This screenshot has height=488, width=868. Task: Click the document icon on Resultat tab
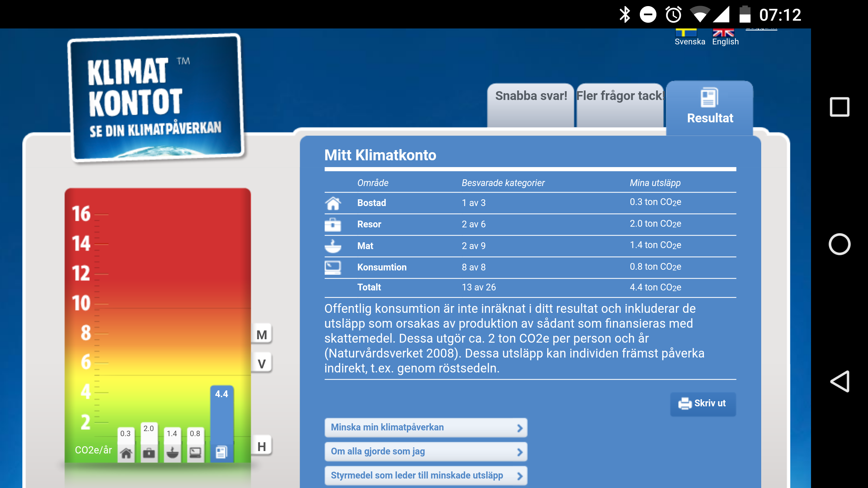pos(709,97)
